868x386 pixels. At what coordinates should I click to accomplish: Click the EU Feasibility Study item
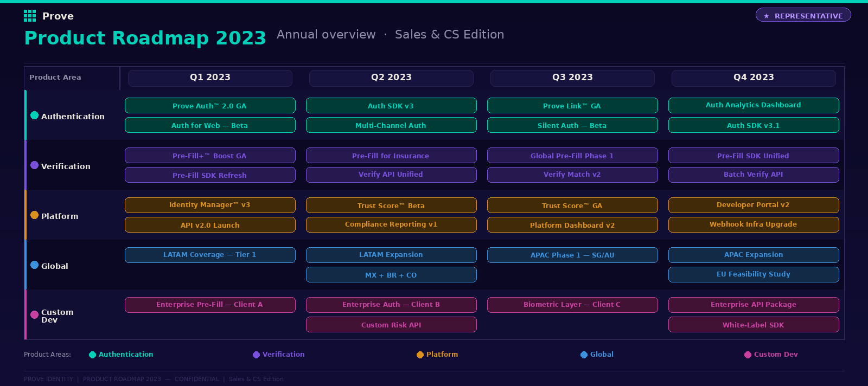coord(754,275)
